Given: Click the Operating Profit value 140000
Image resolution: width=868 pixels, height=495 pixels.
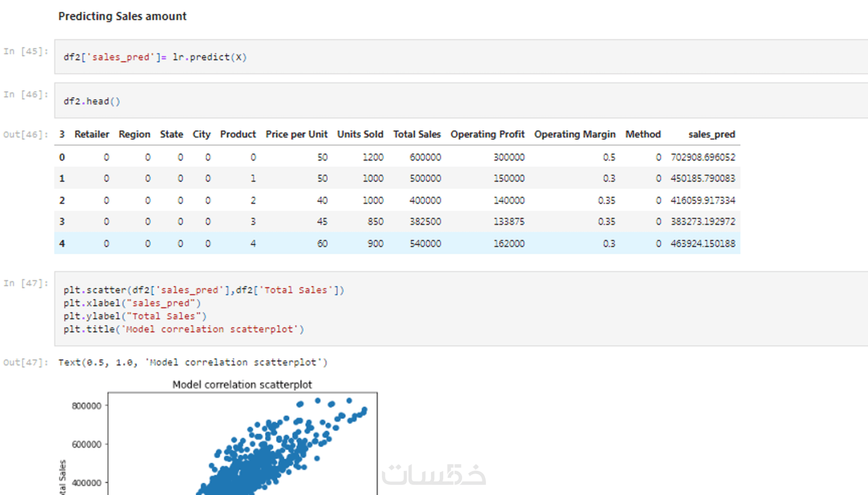Looking at the screenshot, I should (509, 201).
